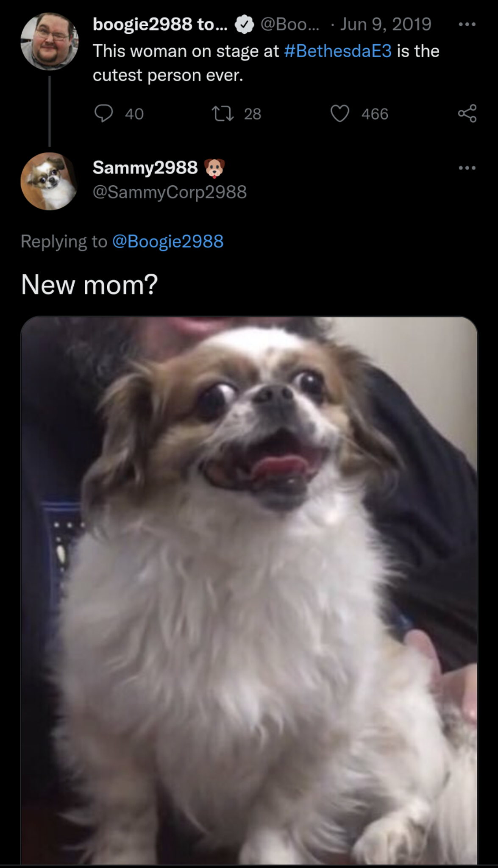Like the tweet via heart icon
Screen dimensions: 498x868
tap(339, 114)
